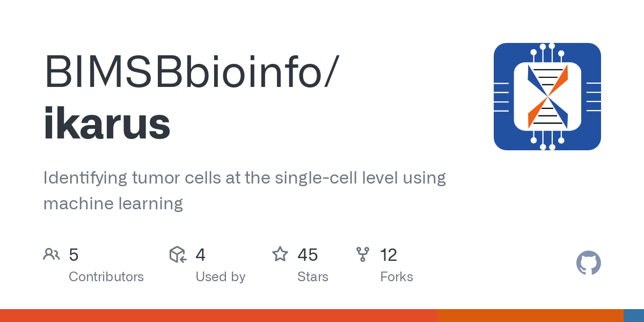Open the GitHub octocat logo
The height and width of the screenshot is (322, 644).
coord(588,263)
